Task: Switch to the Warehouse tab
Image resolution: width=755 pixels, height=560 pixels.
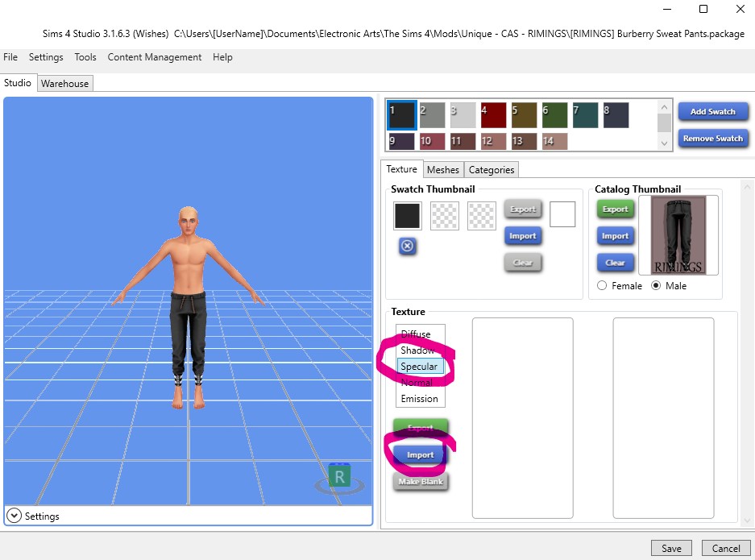Action: click(64, 83)
